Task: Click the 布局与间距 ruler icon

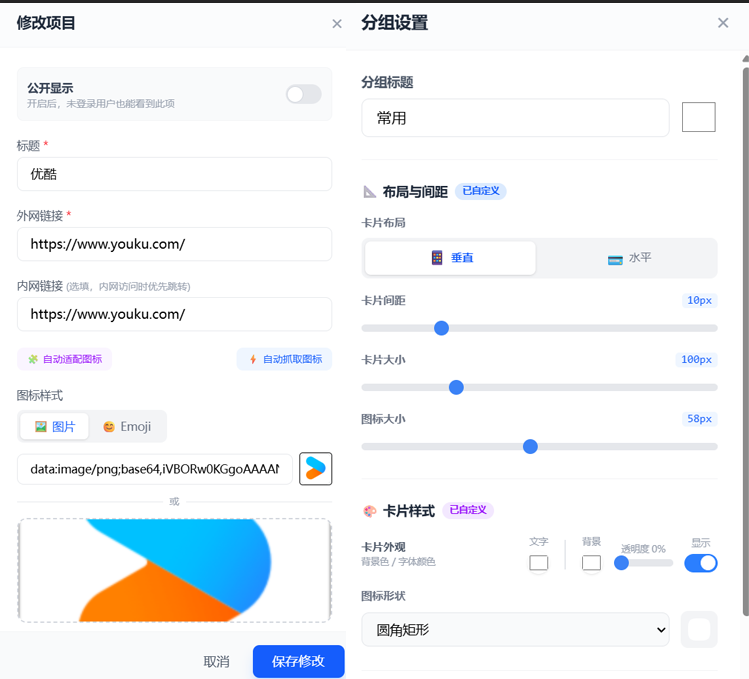Action: [369, 192]
